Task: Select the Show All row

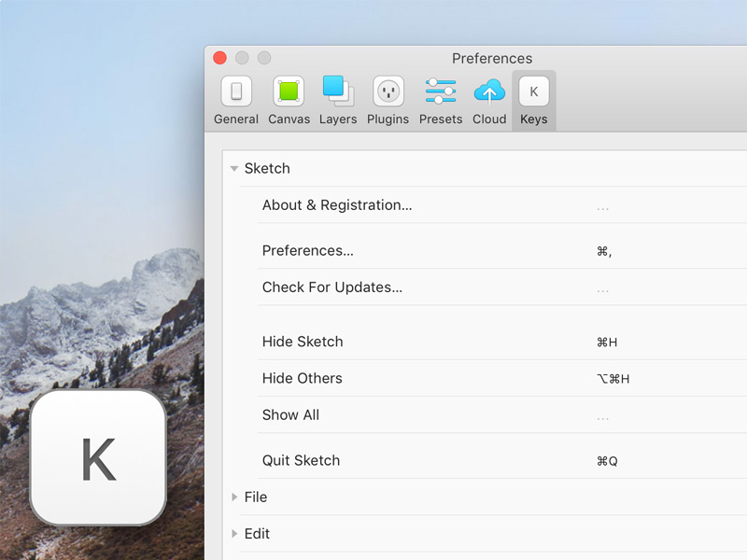Action: [x=502, y=415]
